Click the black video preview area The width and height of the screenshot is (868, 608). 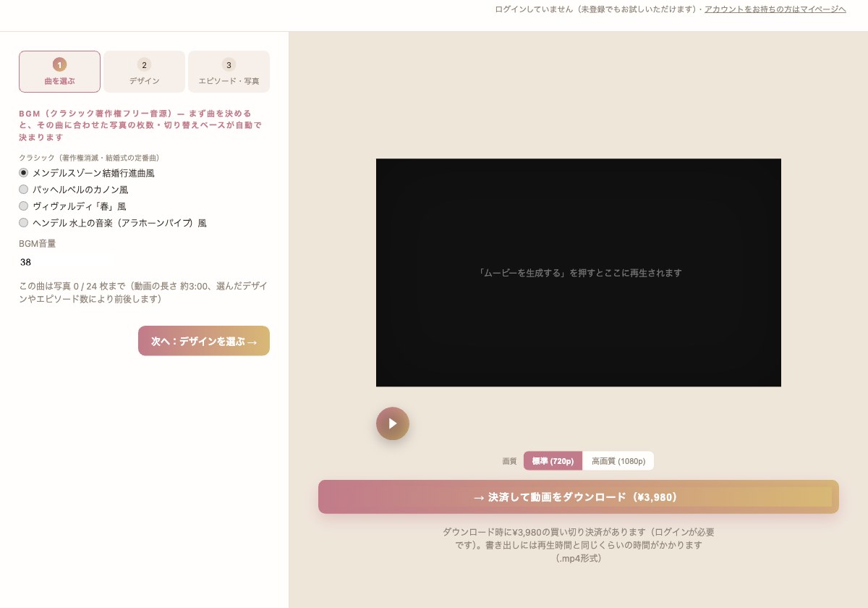pos(579,273)
